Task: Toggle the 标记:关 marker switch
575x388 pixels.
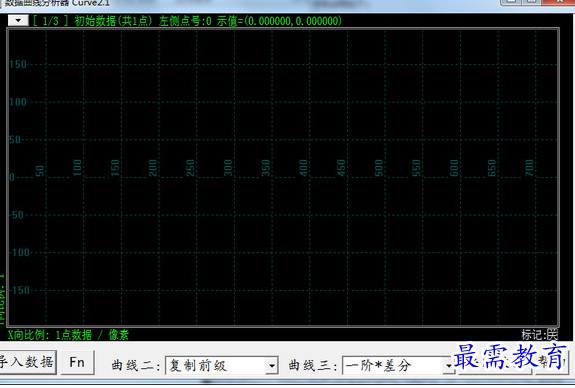Action: coord(540,334)
